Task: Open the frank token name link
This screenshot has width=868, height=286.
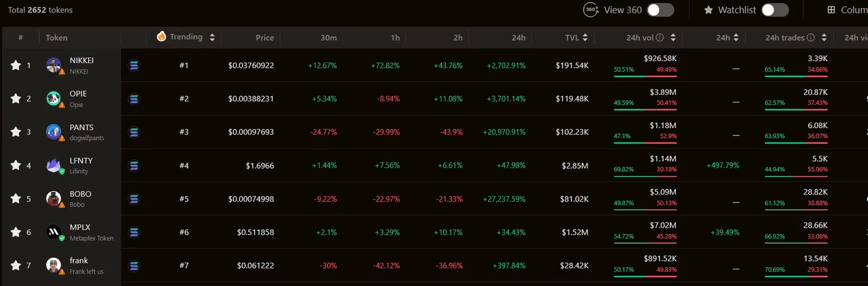Action: pos(79,261)
